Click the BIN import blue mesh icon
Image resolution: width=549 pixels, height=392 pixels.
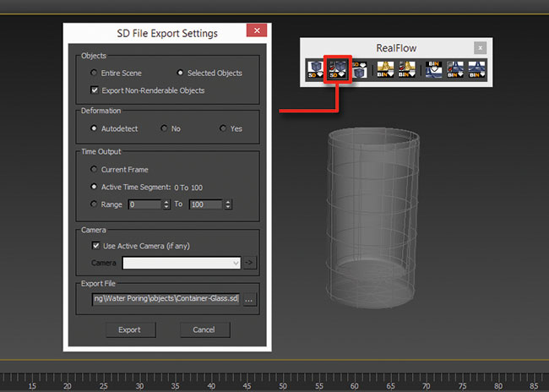coord(433,69)
